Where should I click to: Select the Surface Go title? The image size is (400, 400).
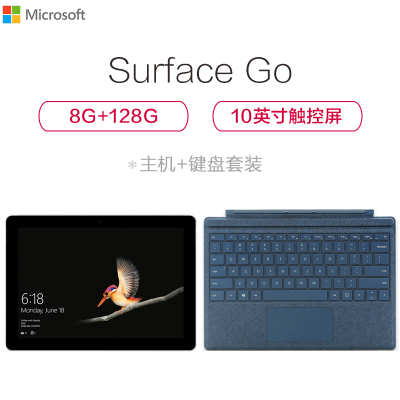200,70
